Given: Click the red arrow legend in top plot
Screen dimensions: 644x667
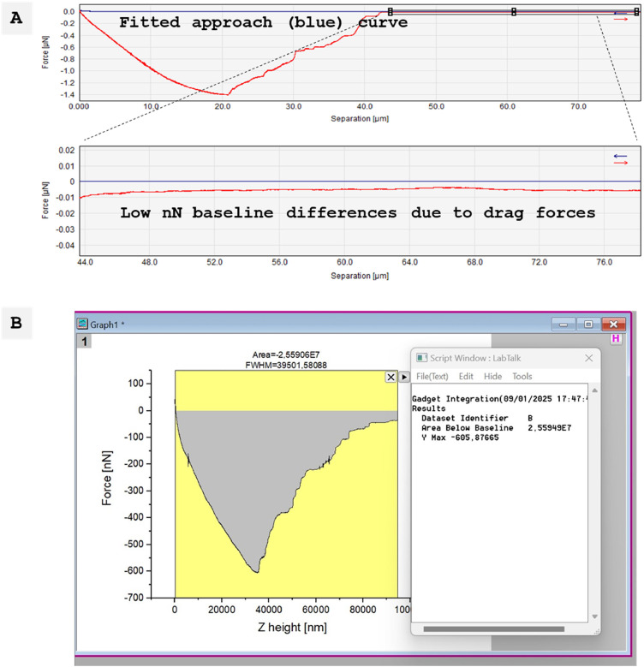Looking at the screenshot, I should (621, 19).
